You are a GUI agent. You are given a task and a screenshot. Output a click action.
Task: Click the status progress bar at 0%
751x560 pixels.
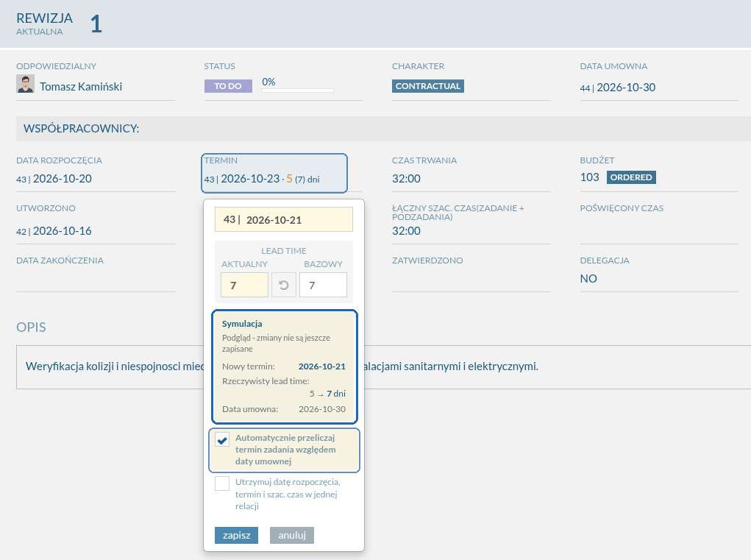298,90
